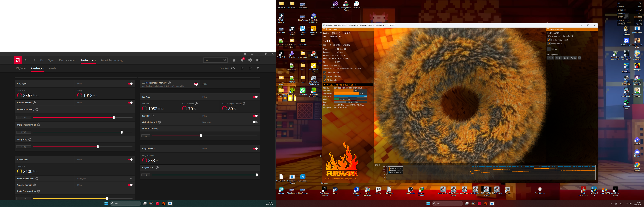
Task: Open OBS Studio desktop shortcut
Action: [411, 191]
